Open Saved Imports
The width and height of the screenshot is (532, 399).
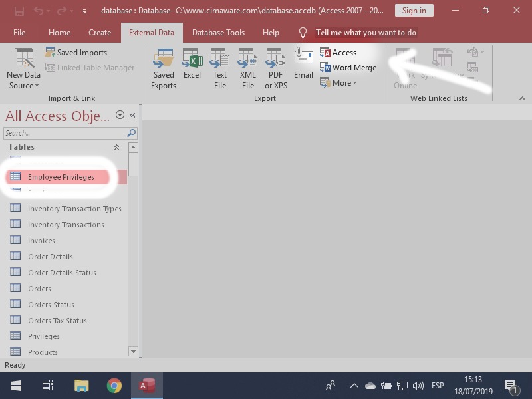(x=76, y=53)
